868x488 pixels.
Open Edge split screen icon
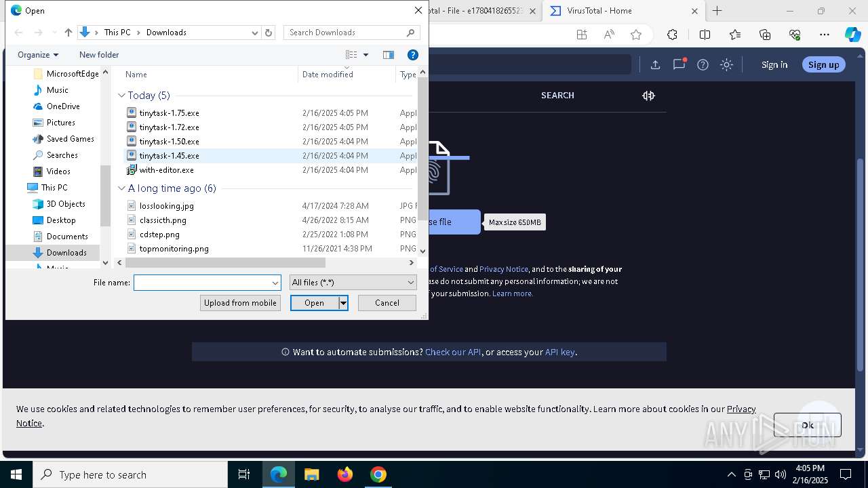click(705, 35)
